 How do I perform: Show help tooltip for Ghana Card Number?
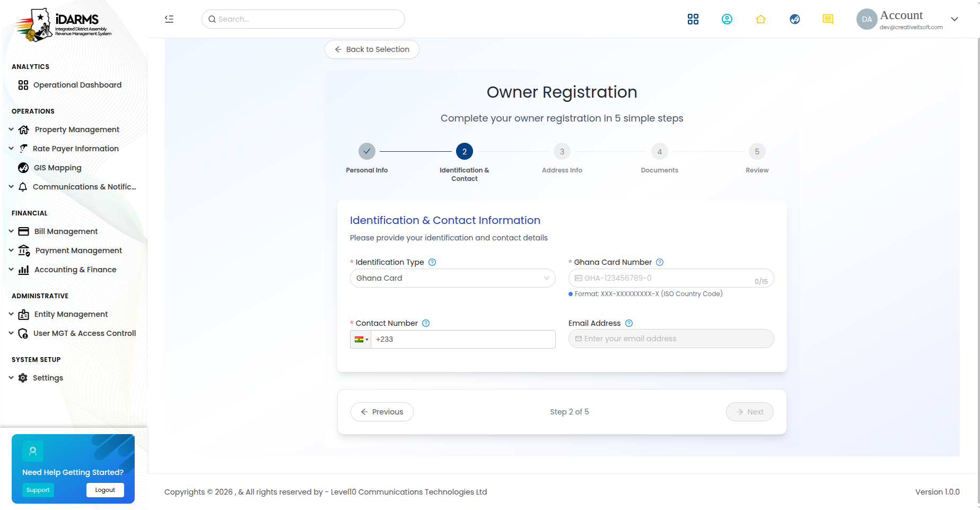coord(660,262)
